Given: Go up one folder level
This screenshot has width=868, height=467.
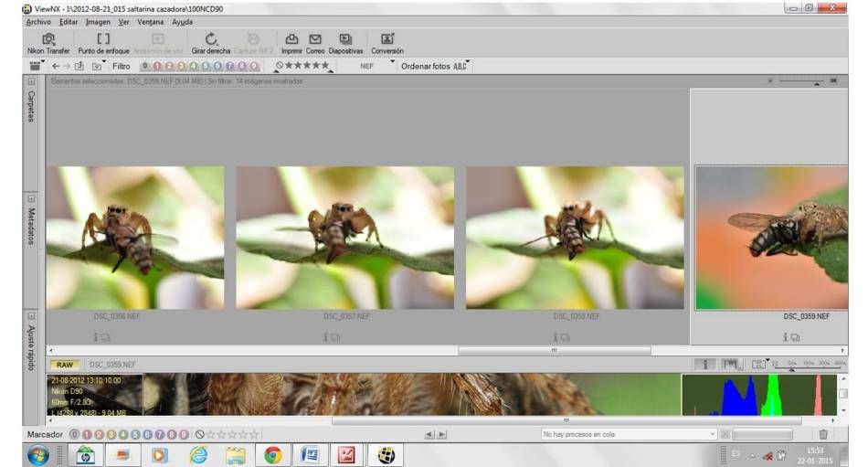Looking at the screenshot, I should click(x=79, y=66).
